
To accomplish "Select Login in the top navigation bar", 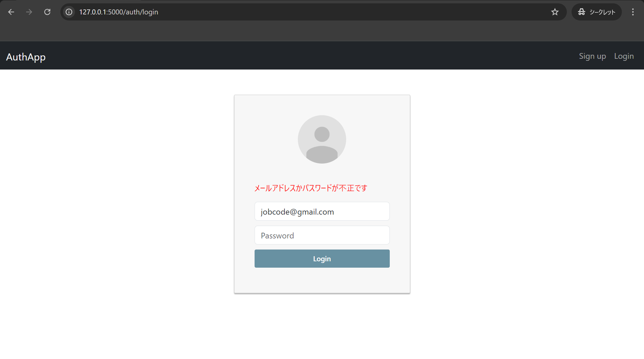I will [x=624, y=56].
